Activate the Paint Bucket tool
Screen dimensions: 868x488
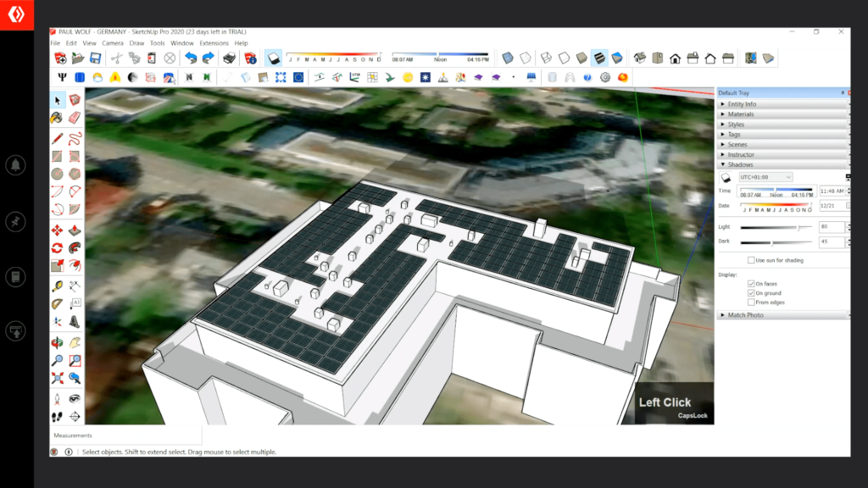[57, 117]
